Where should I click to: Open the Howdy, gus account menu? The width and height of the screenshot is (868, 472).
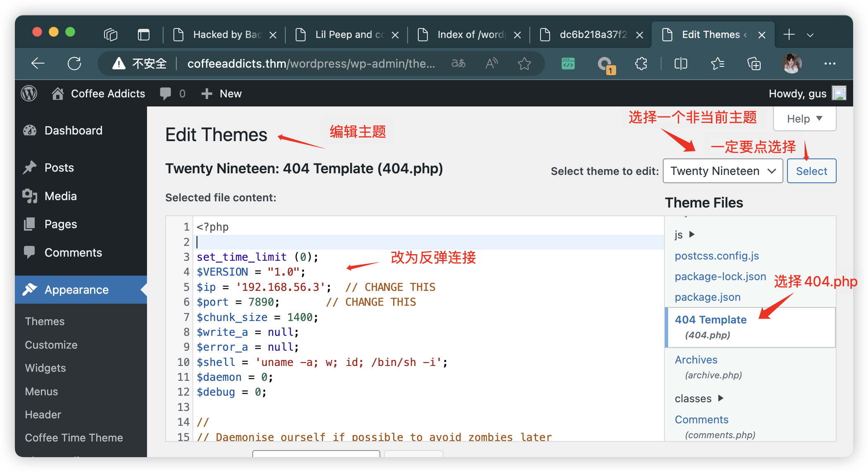coord(807,94)
